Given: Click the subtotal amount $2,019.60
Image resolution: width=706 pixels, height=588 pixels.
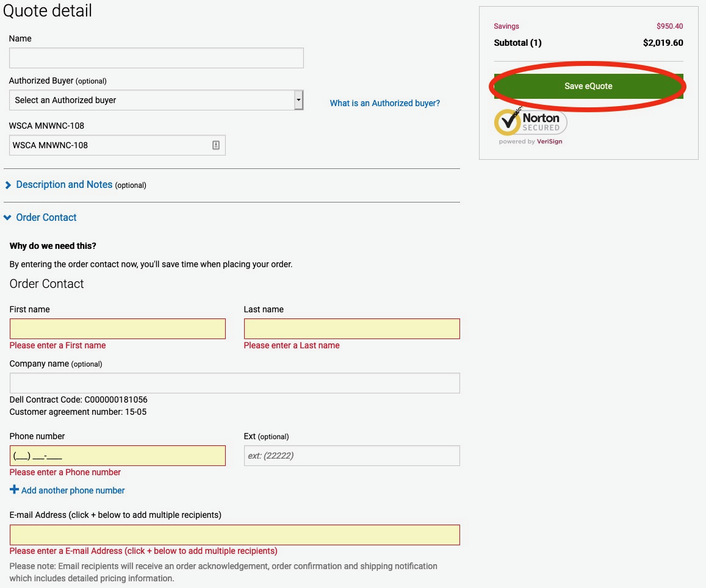Looking at the screenshot, I should pos(663,43).
